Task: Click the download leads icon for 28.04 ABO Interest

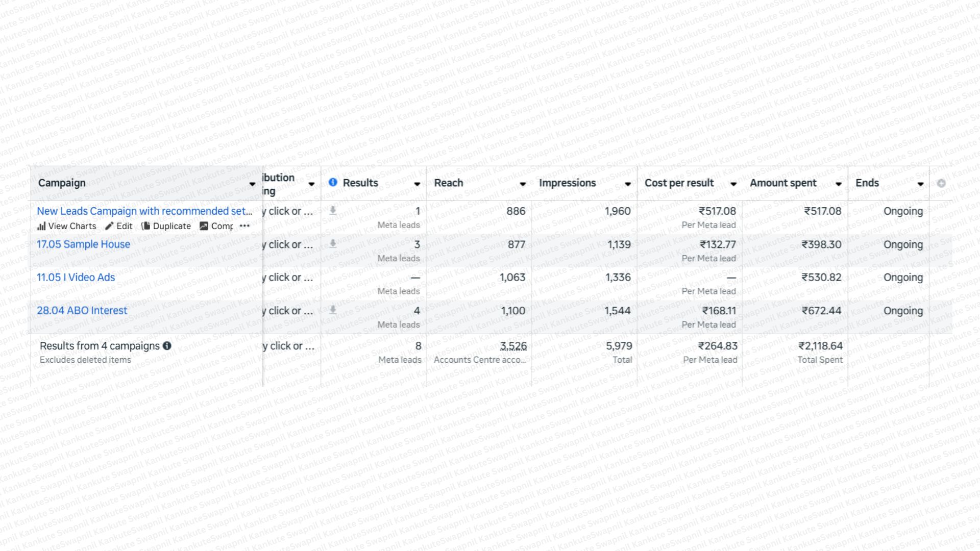Action: (333, 310)
